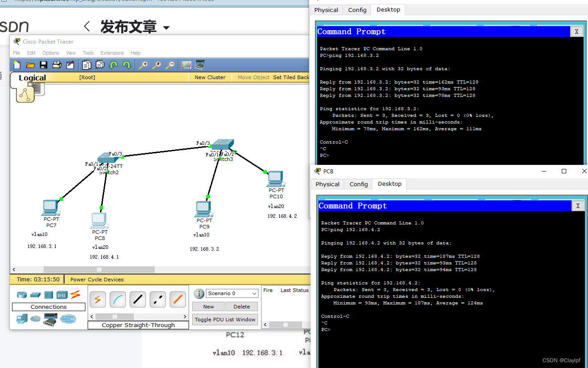The height and width of the screenshot is (368, 588).
Task: Click the Zoom Out magnifier icon
Action: (170, 65)
